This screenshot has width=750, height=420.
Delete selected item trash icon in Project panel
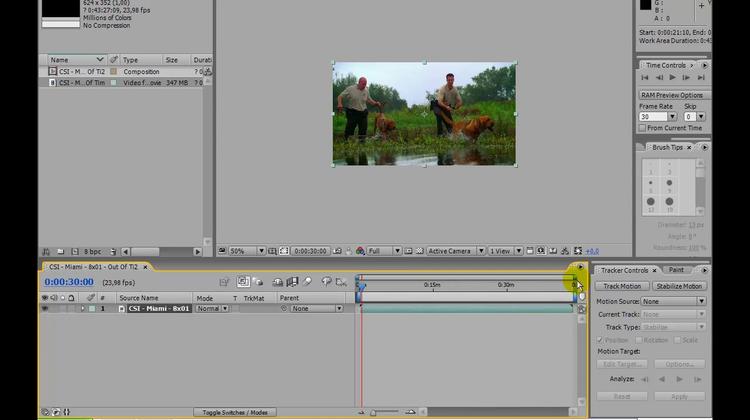(113, 251)
